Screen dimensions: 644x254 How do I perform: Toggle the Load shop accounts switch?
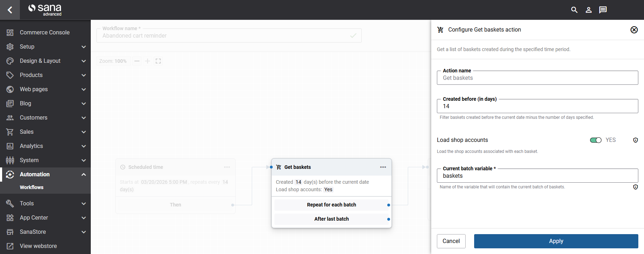click(x=595, y=140)
